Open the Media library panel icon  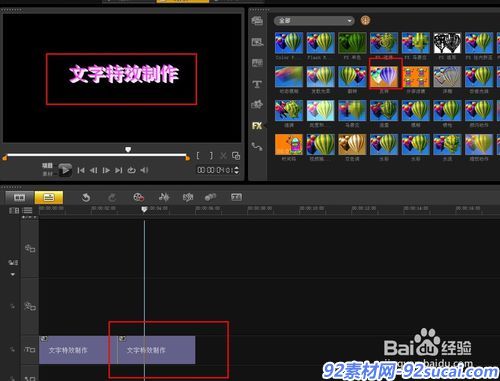[257, 21]
